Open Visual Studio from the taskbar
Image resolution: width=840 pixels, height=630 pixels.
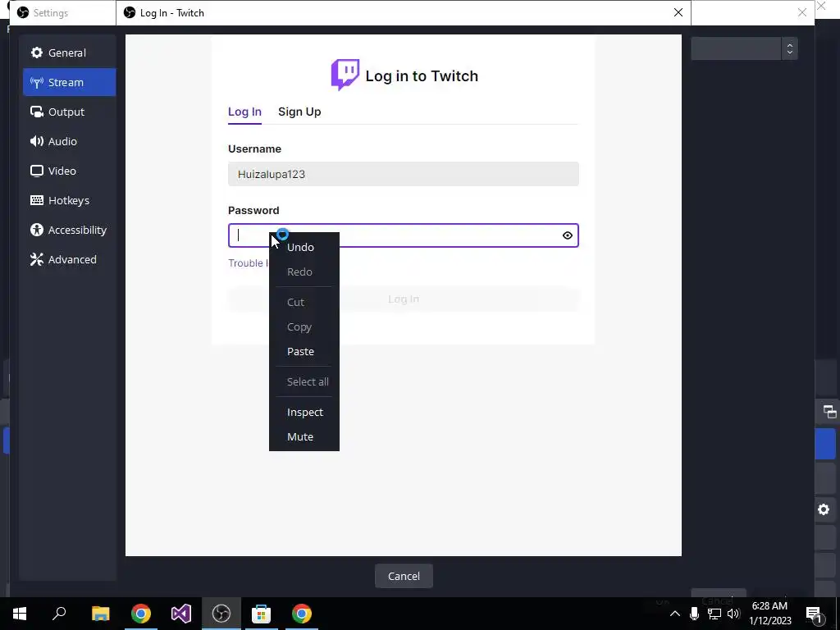coord(181,614)
